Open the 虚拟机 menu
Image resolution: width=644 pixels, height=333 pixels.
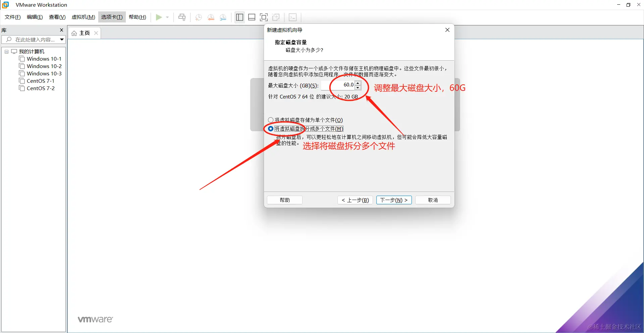coord(84,17)
